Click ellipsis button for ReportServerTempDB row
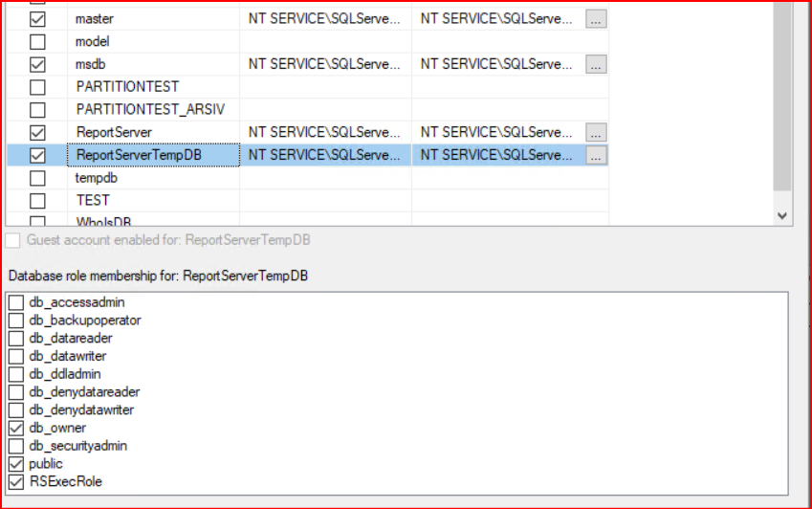The height and width of the screenshot is (509, 812). click(x=596, y=155)
